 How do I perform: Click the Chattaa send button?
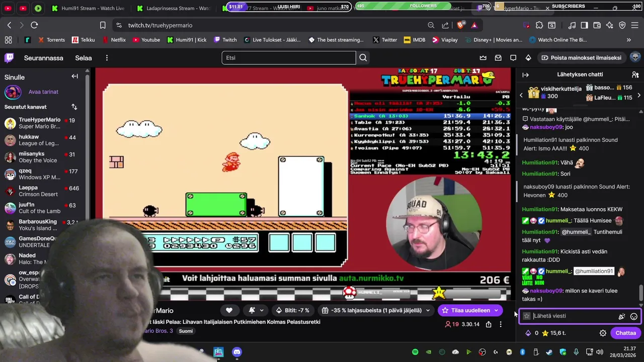click(625, 333)
